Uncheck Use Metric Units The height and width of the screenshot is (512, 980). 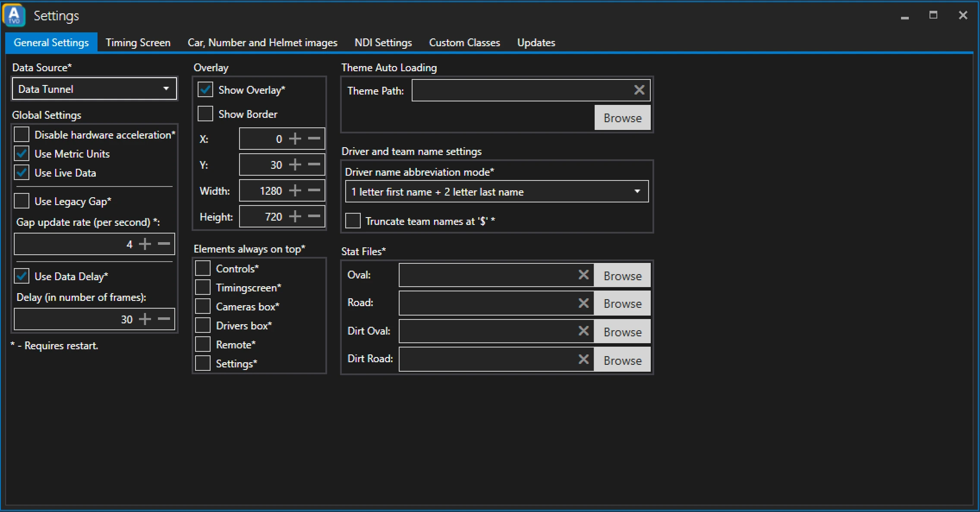22,153
